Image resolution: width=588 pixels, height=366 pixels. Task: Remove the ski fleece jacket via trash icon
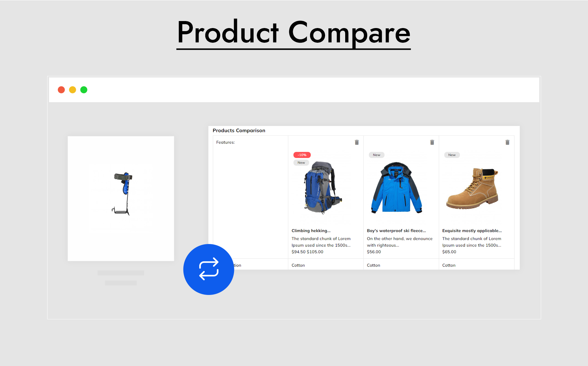(432, 142)
